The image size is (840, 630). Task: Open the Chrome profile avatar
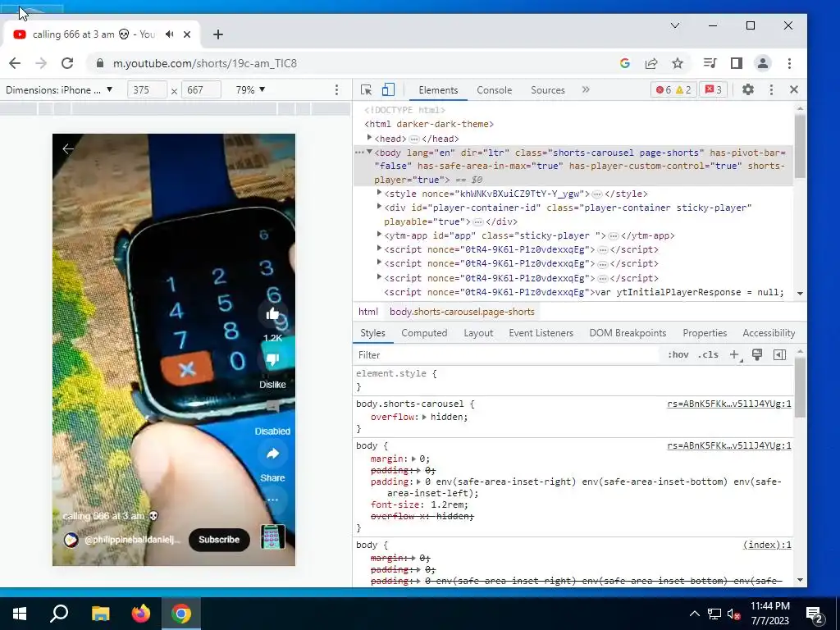pos(762,63)
